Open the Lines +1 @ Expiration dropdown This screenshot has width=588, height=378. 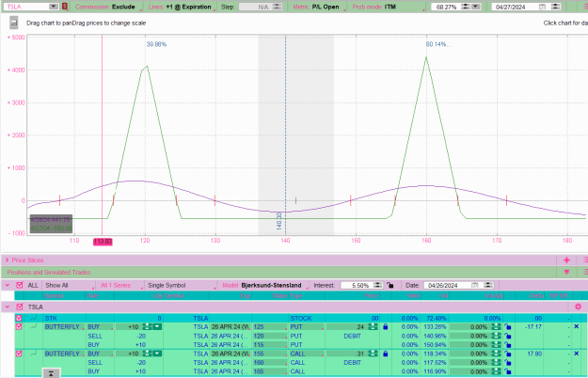tap(182, 7)
